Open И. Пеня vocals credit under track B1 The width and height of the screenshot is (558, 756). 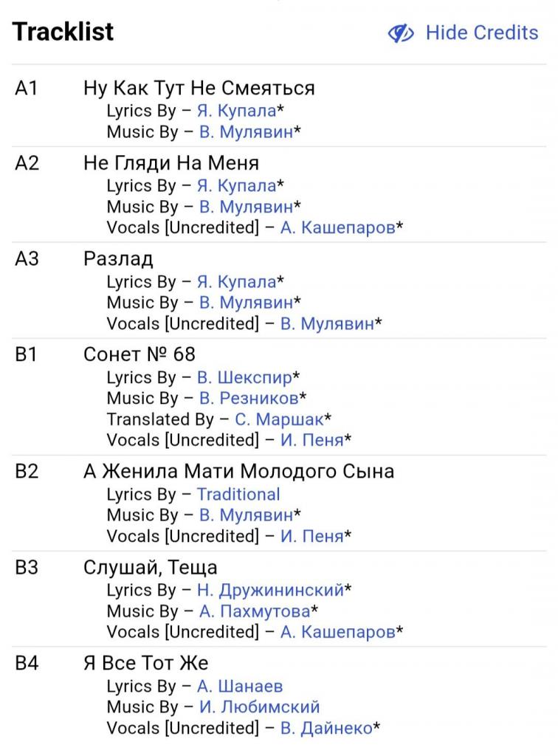(311, 440)
